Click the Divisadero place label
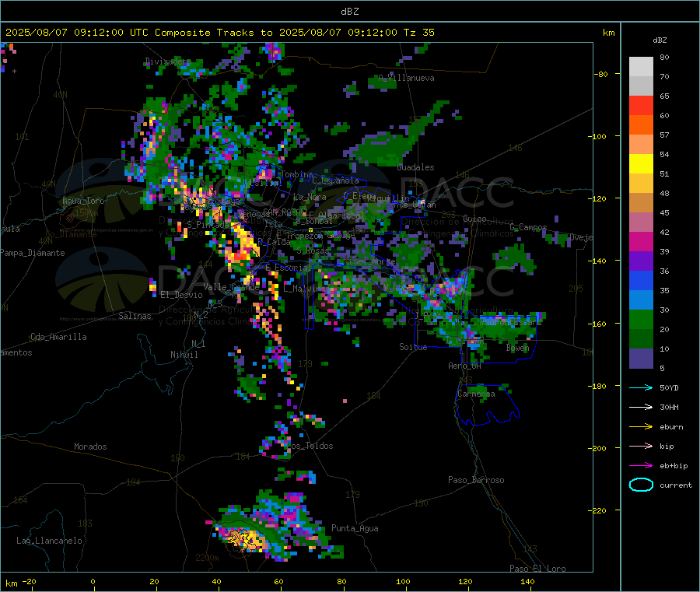This screenshot has width=700, height=592. point(168,61)
